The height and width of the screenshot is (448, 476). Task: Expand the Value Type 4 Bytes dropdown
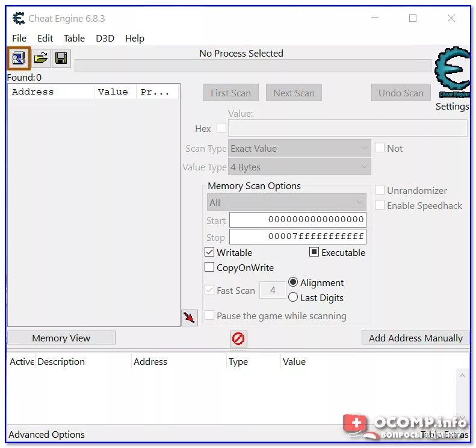click(x=300, y=167)
